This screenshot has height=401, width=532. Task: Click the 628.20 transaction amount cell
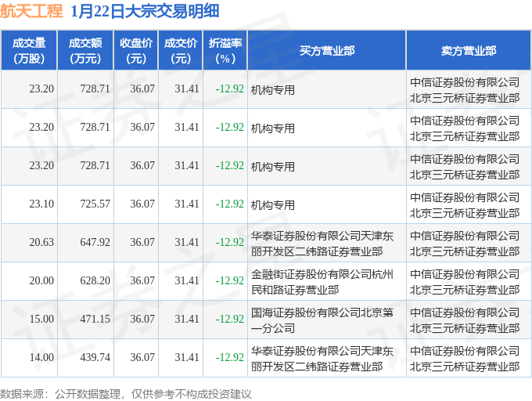tap(85, 281)
